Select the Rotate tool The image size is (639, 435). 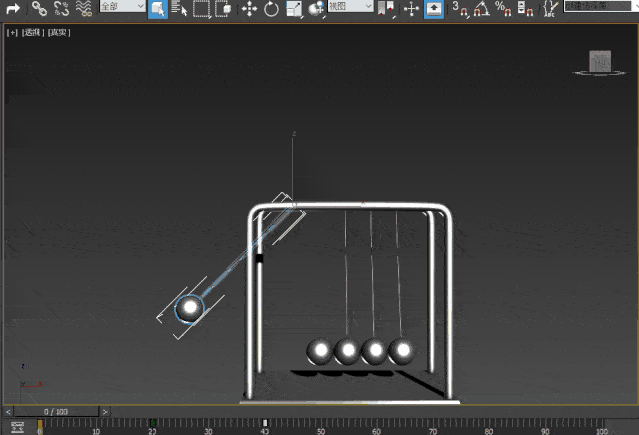[x=271, y=9]
